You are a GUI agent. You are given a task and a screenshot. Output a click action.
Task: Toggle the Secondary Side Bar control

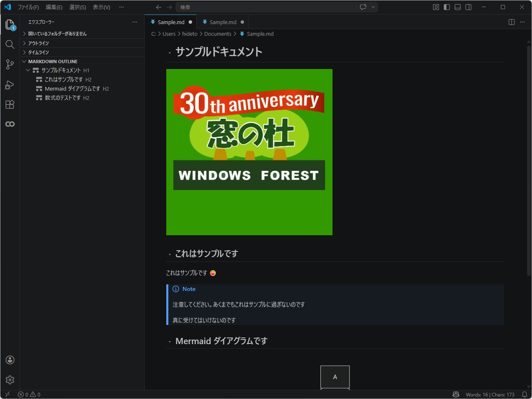468,7
